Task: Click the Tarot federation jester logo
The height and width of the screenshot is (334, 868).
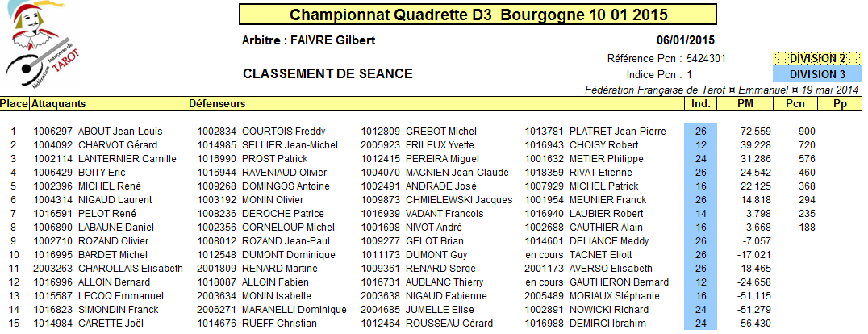Action: point(42,44)
